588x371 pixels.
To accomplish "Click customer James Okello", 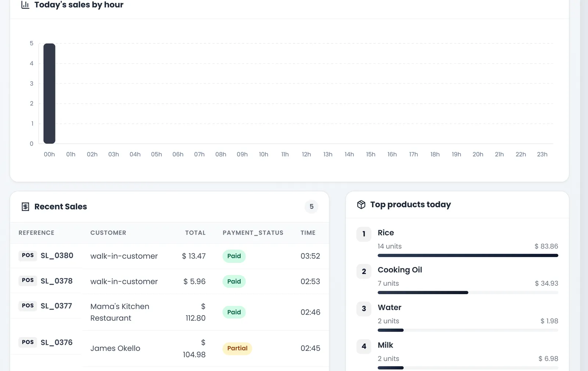I will coord(115,348).
